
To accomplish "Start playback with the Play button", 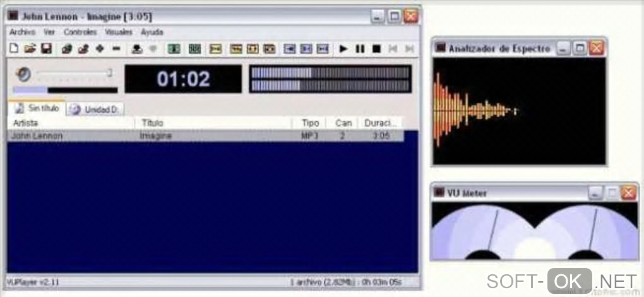I will pos(343,49).
